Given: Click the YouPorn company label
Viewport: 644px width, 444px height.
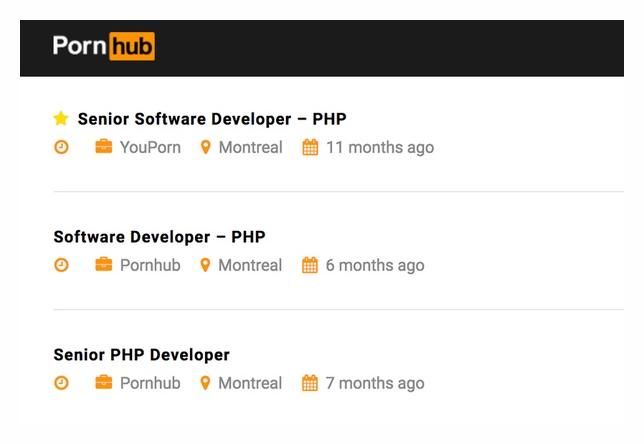Looking at the screenshot, I should tap(150, 147).
